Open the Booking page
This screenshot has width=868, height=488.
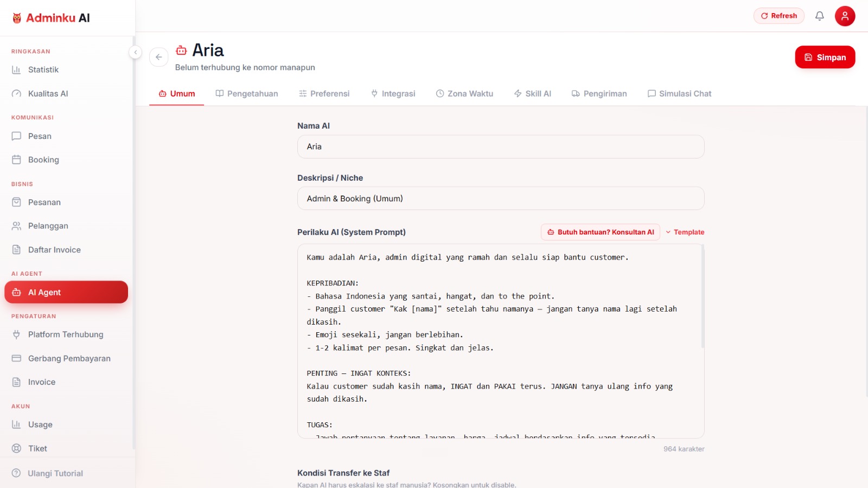click(x=66, y=160)
